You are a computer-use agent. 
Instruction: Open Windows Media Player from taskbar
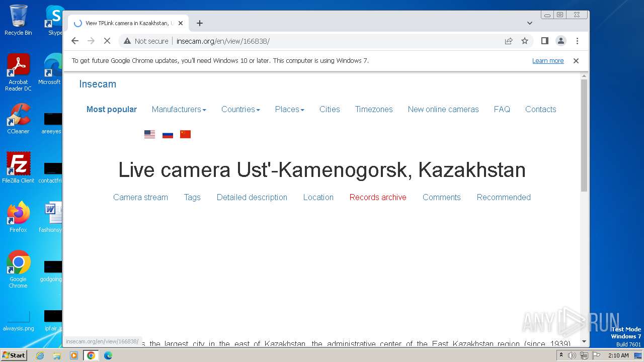[74, 355]
